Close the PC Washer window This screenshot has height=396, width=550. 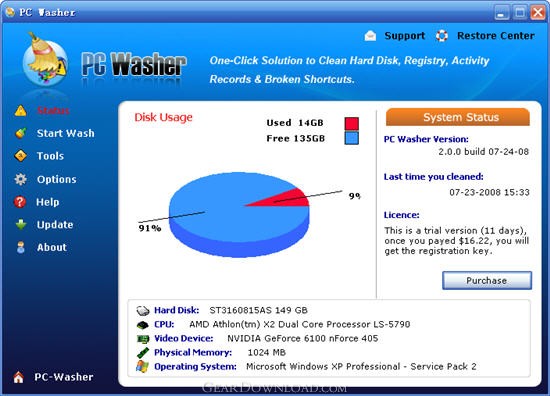(x=538, y=13)
